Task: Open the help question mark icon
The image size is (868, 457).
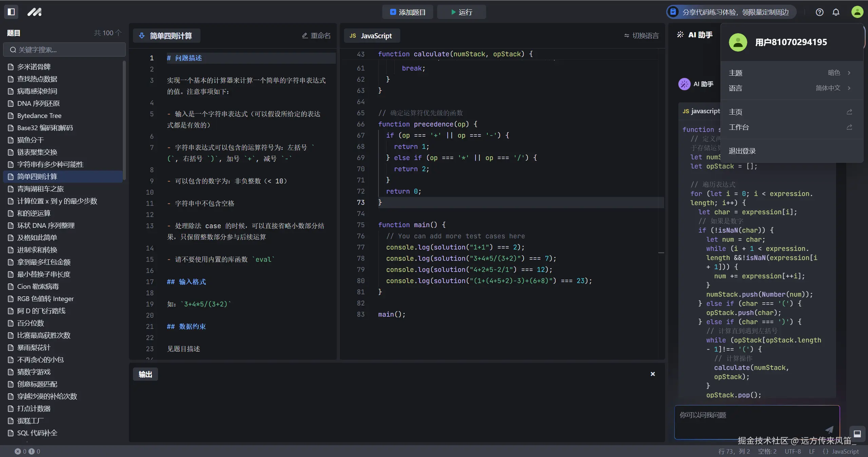Action: (819, 12)
